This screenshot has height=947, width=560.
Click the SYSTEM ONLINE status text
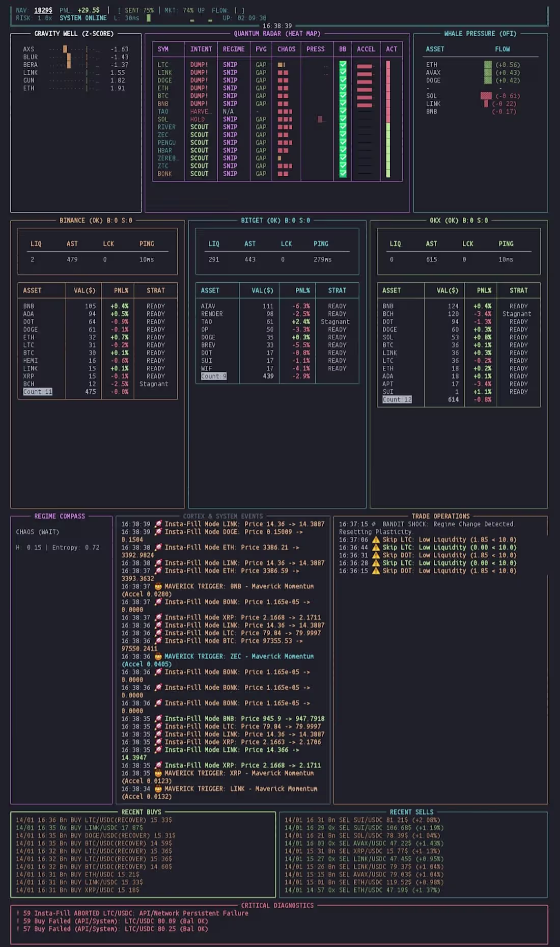[83, 18]
